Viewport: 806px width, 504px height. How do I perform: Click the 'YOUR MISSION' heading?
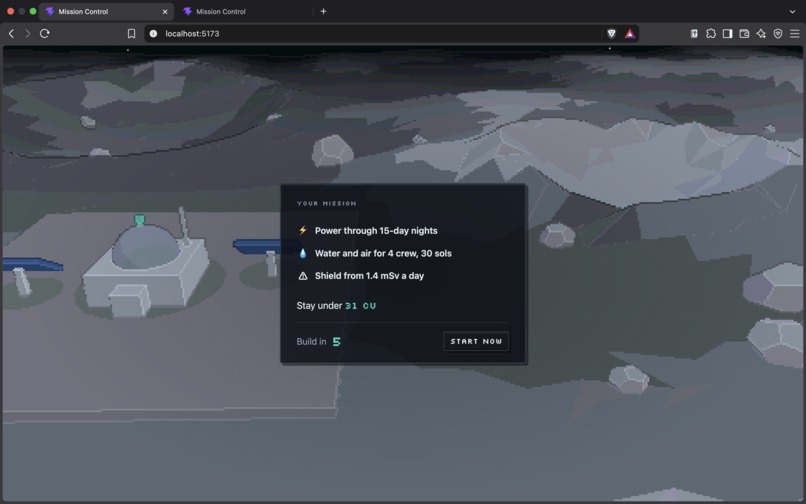[x=326, y=204]
